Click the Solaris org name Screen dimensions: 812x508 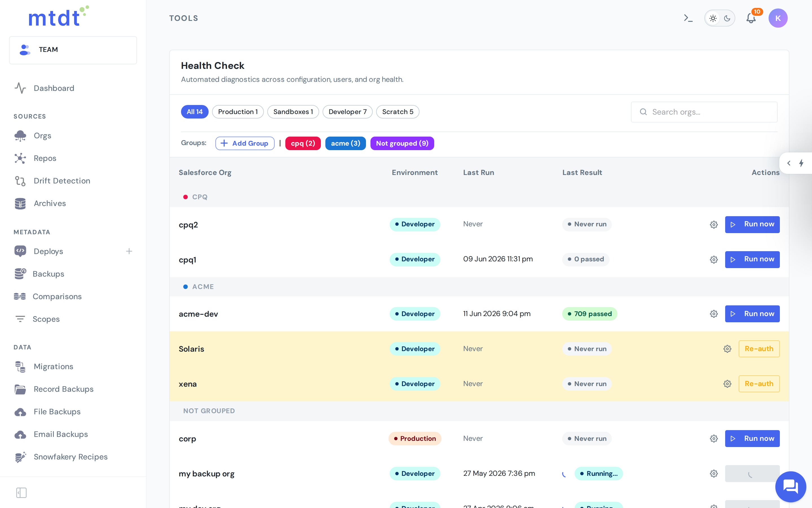[x=191, y=349]
